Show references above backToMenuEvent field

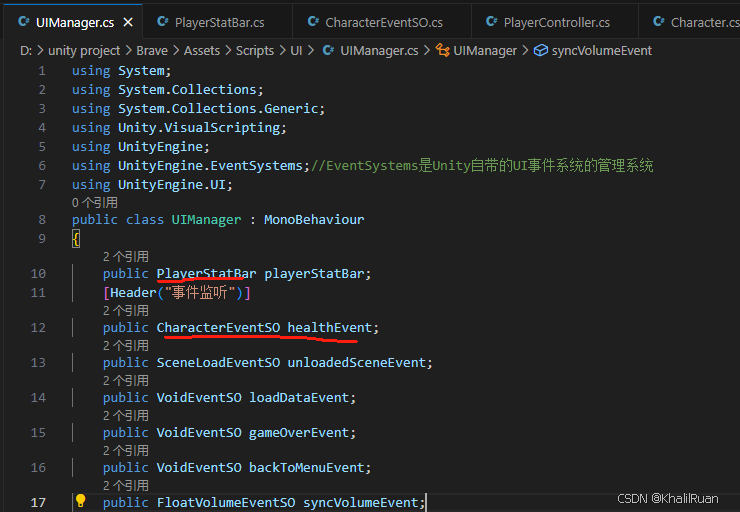(x=126, y=450)
